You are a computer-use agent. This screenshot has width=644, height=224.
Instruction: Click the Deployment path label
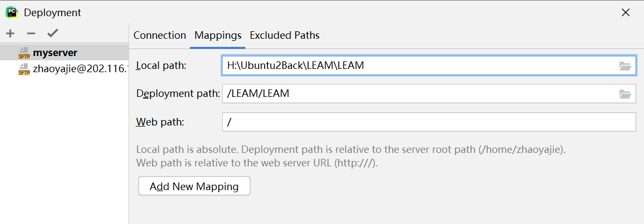178,94
